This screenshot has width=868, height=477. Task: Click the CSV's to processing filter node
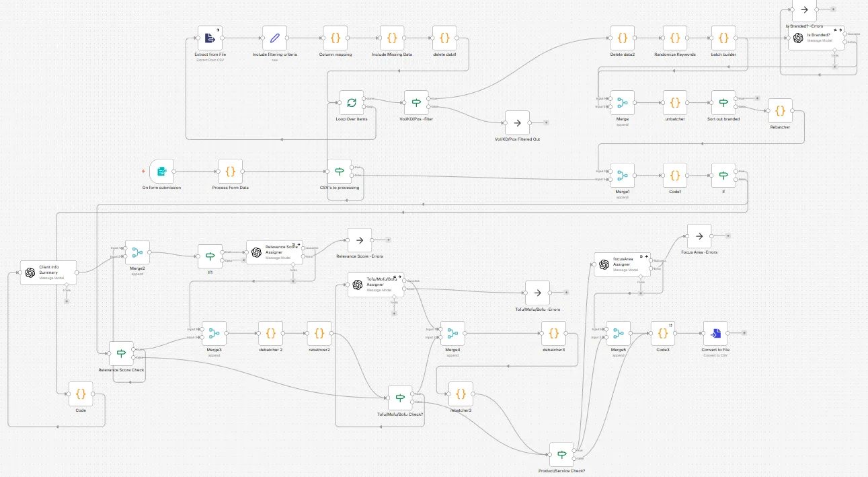coord(340,172)
